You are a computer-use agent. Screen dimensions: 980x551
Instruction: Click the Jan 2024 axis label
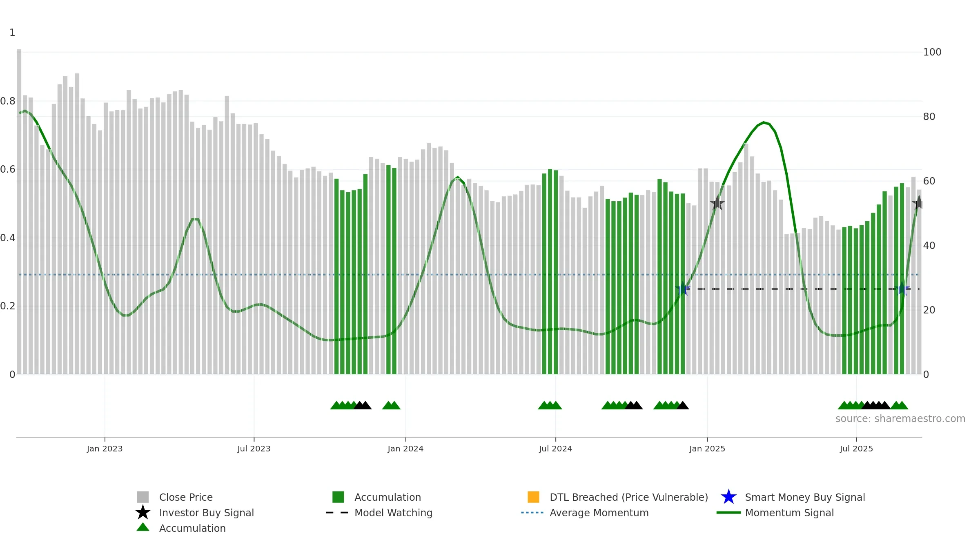(405, 449)
